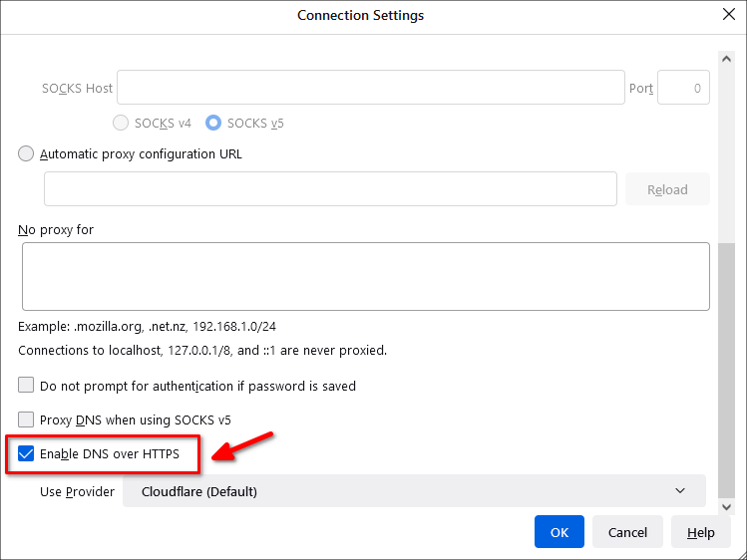Select Automatic proxy configuration URL option
This screenshot has width=747, height=560.
tap(26, 153)
